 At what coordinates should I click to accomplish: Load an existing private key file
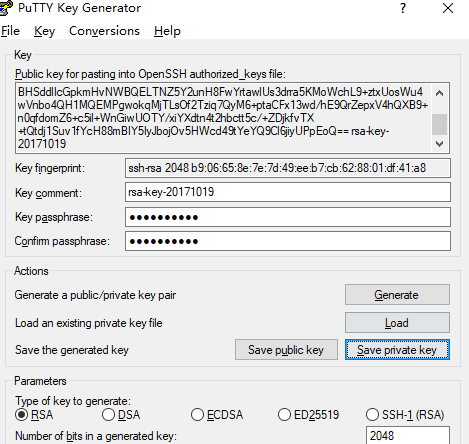[397, 323]
